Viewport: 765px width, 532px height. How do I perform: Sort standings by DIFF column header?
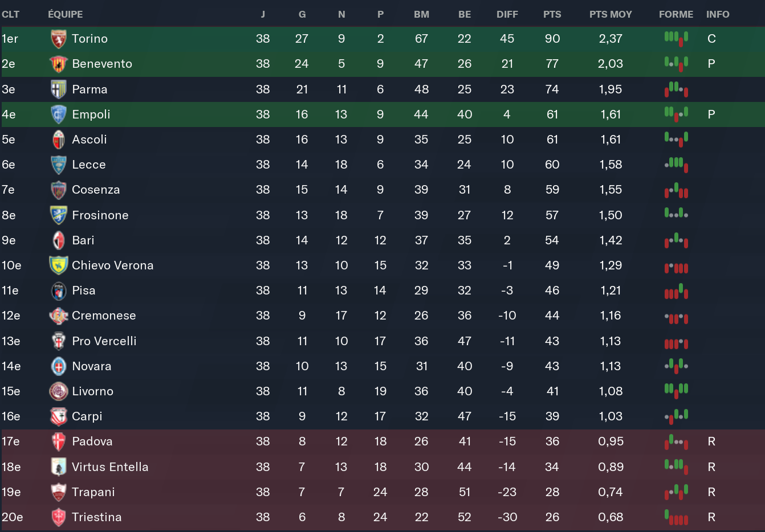point(507,14)
